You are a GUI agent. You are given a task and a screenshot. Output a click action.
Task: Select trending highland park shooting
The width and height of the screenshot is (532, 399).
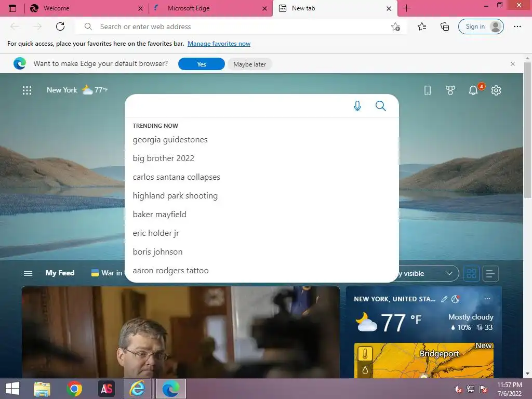[x=175, y=196]
